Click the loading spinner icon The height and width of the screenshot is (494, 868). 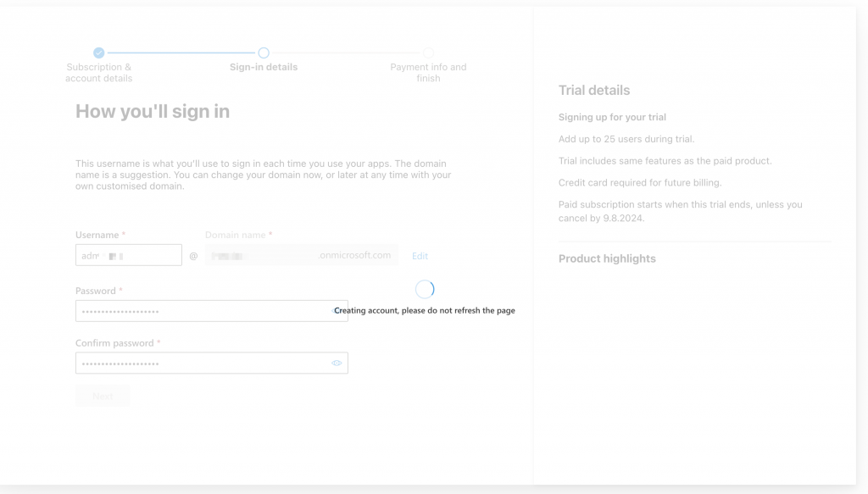pos(425,289)
